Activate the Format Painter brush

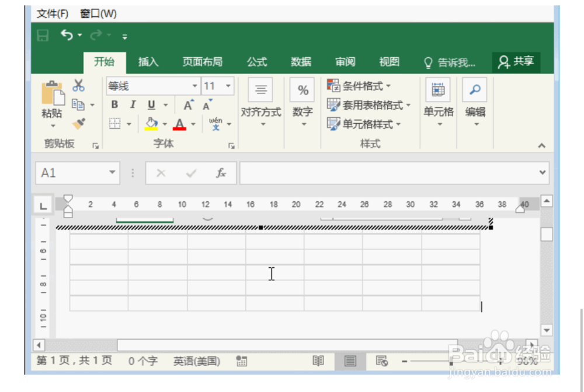(x=79, y=124)
